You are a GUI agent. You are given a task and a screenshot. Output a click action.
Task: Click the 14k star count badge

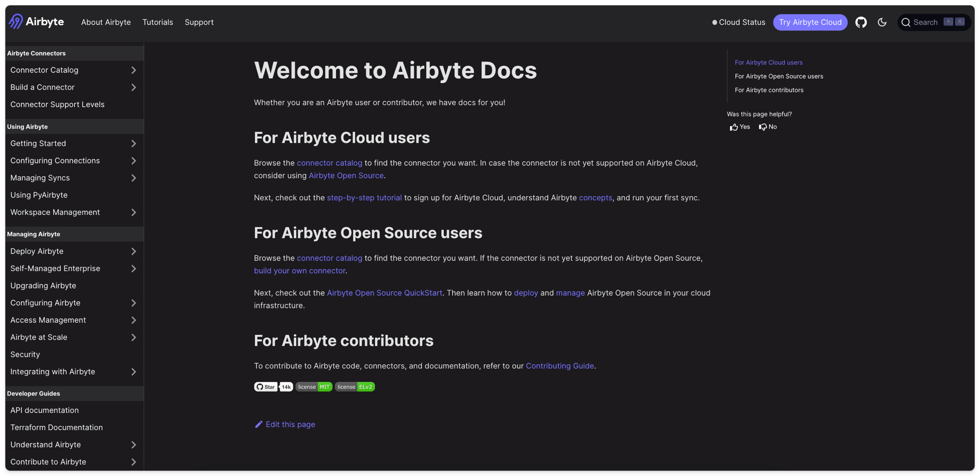[286, 387]
